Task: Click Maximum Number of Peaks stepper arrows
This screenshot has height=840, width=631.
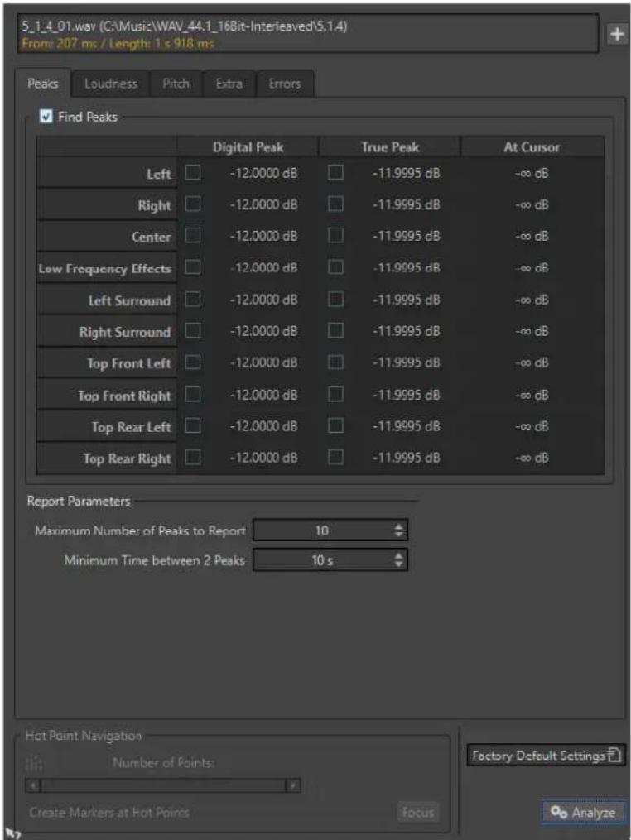Action: pos(398,530)
